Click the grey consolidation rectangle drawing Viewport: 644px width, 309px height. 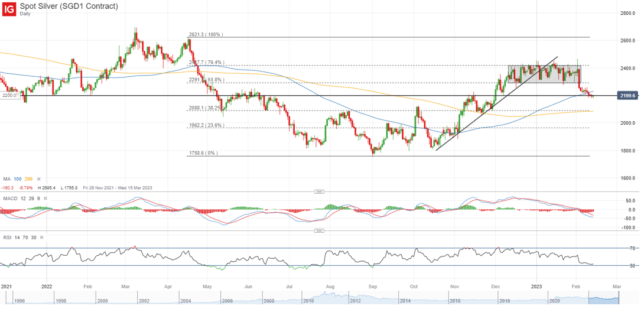544,74
